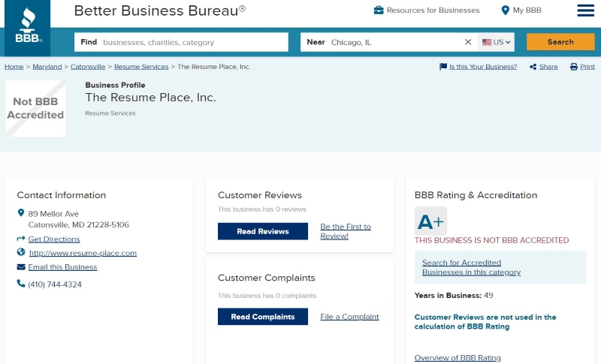This screenshot has height=364, width=601.
Task: Open the US country dropdown
Action: 496,42
